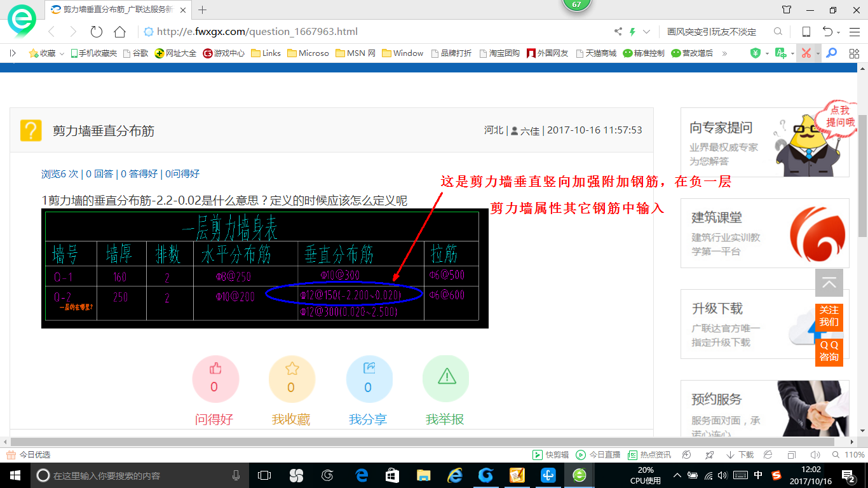This screenshot has height=488, width=868.
Task: Click the undo close-tab arrow icon
Action: [827, 32]
